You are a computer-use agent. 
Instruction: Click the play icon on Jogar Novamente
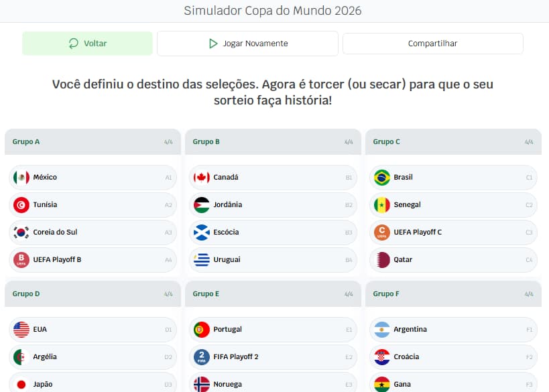(212, 43)
